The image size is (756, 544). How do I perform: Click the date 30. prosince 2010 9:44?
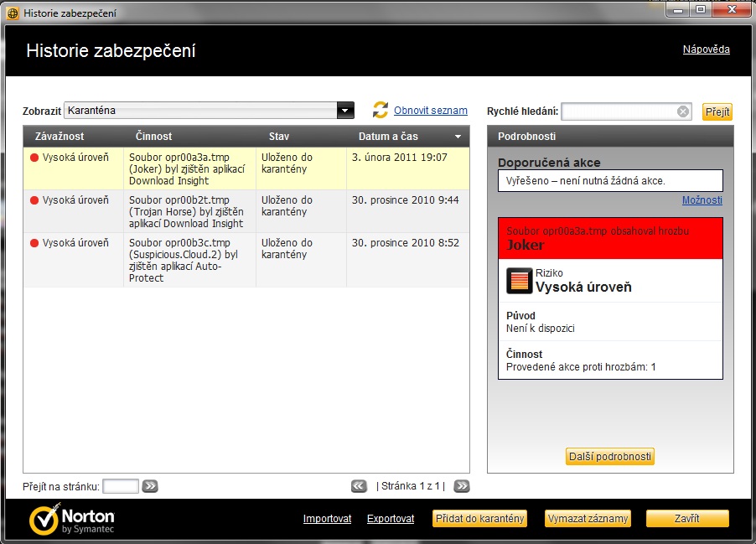[405, 200]
